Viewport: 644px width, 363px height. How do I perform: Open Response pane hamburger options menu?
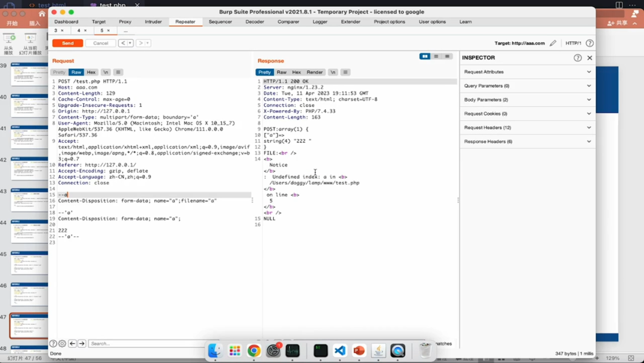345,72
